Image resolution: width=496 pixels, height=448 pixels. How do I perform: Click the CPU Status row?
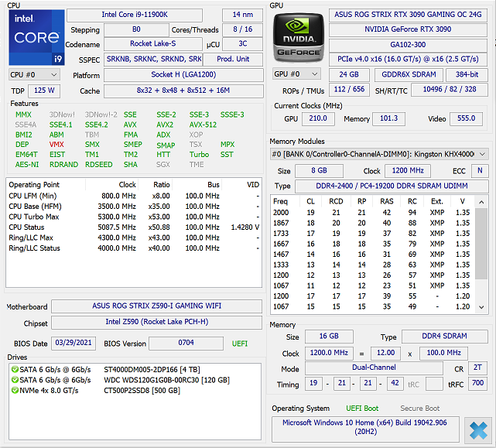point(134,227)
